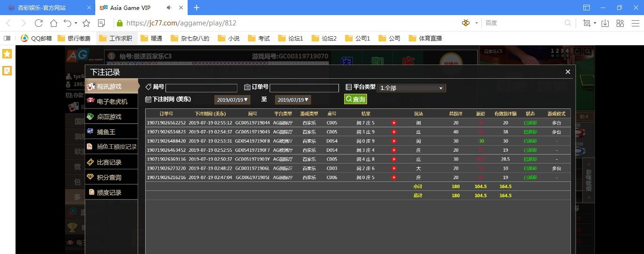Open the extensions grid icon
The image size is (644, 254).
[620, 23]
